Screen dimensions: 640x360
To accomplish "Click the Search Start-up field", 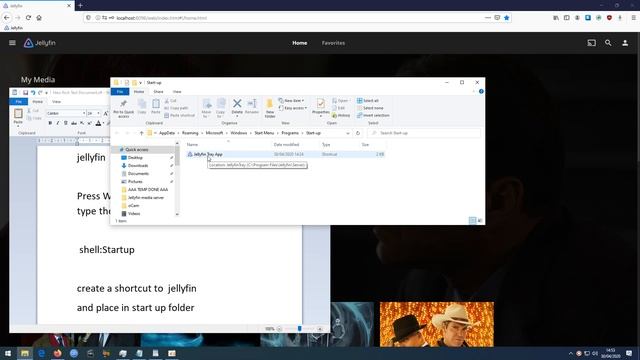I will coord(424,133).
